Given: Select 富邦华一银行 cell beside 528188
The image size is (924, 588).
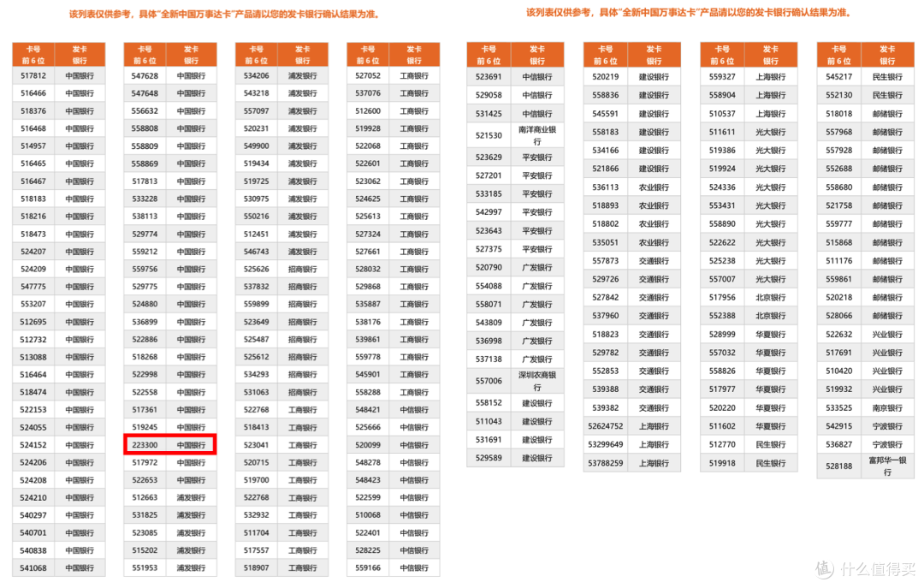Looking at the screenshot, I should [x=887, y=466].
